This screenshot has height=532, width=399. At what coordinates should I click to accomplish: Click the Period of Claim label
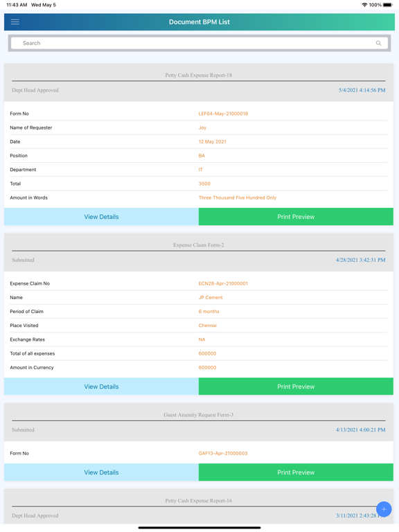click(27, 311)
